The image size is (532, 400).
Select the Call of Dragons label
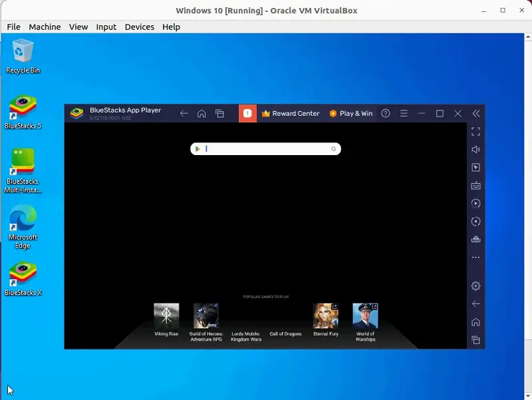point(286,334)
